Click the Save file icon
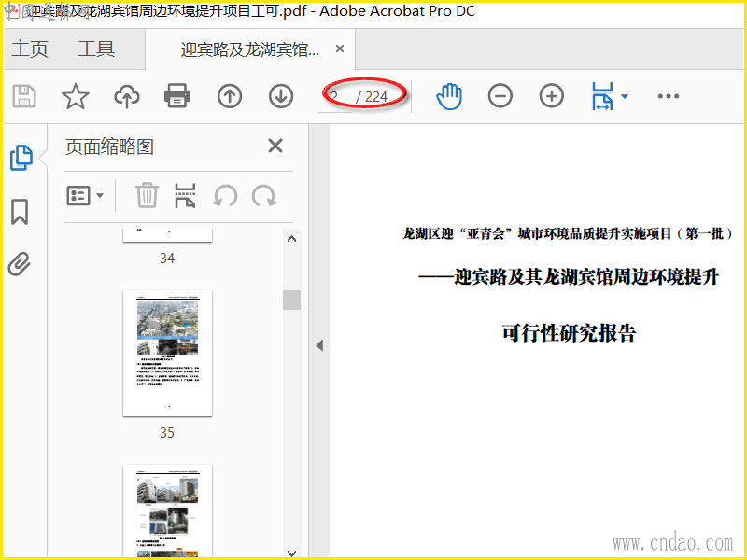 click(24, 96)
